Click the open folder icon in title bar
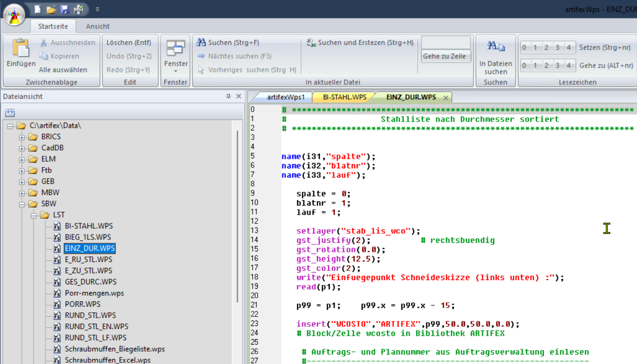The image size is (637, 364). tap(51, 9)
